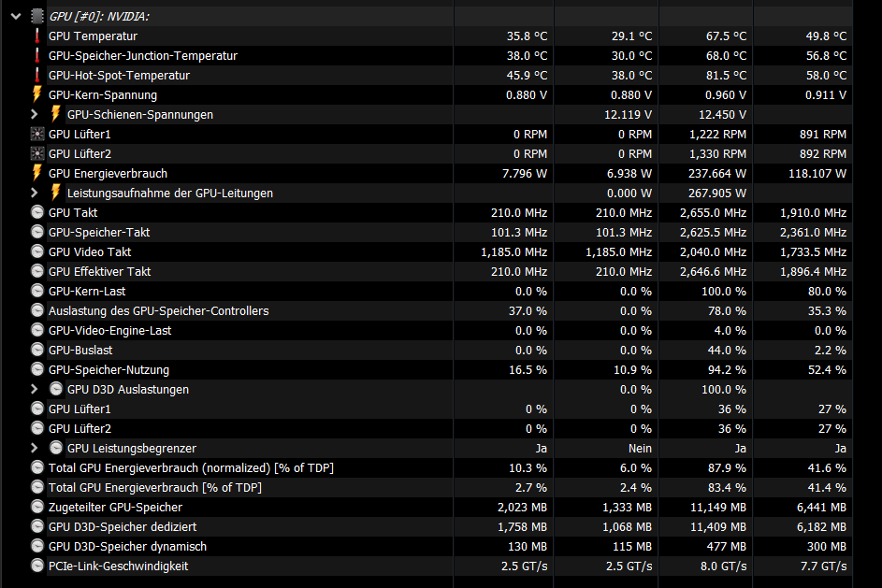Select GPU D3D-Speicher dynamisch label

coord(128,547)
